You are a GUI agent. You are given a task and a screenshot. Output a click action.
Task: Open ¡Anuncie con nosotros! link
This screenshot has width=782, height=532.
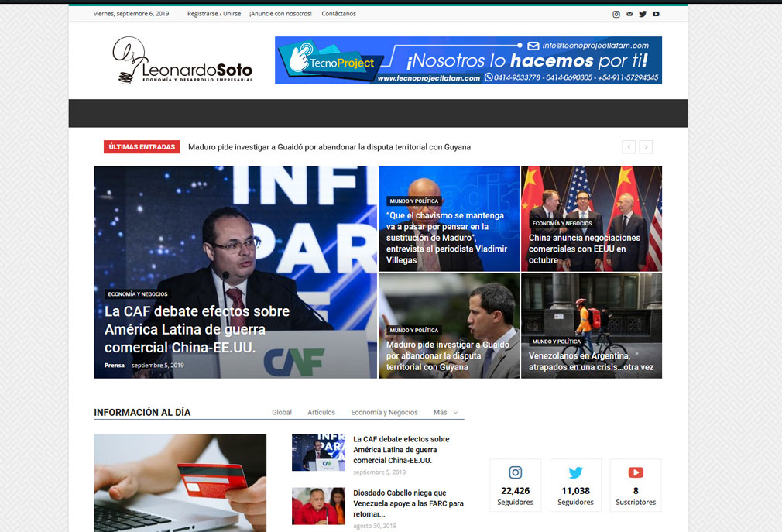click(280, 14)
